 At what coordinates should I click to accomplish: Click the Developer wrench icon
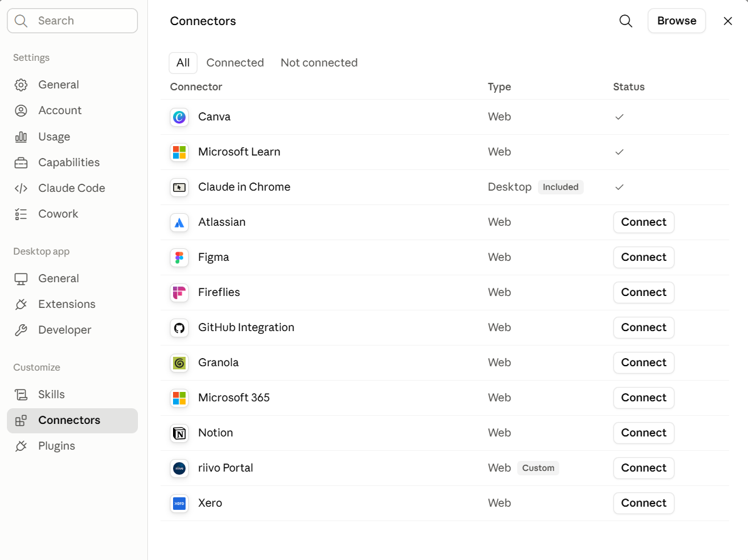click(x=21, y=330)
